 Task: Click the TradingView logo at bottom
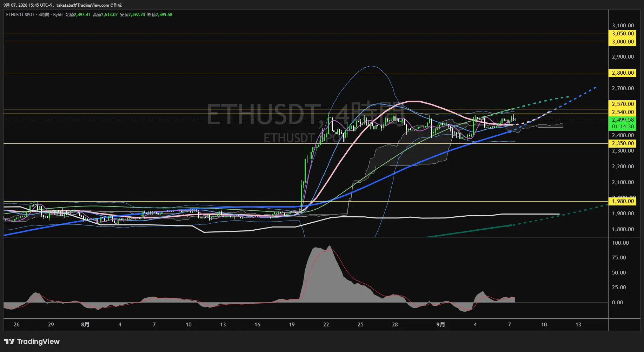(32, 341)
